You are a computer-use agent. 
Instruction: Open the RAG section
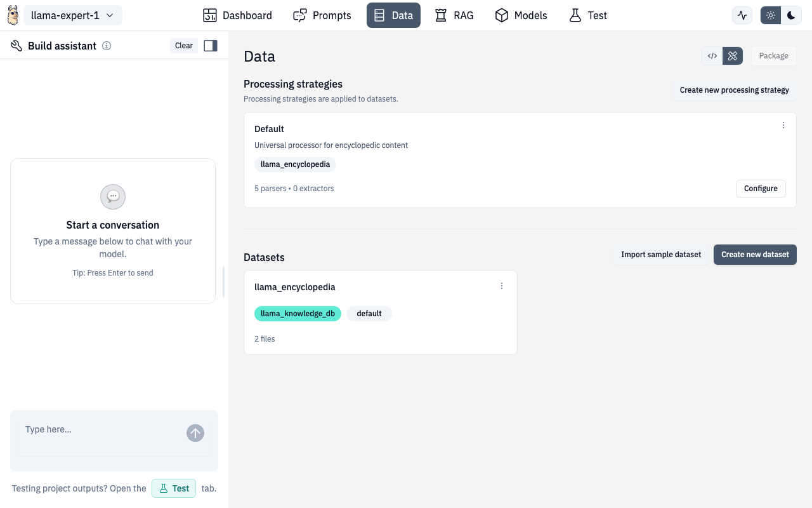click(454, 15)
